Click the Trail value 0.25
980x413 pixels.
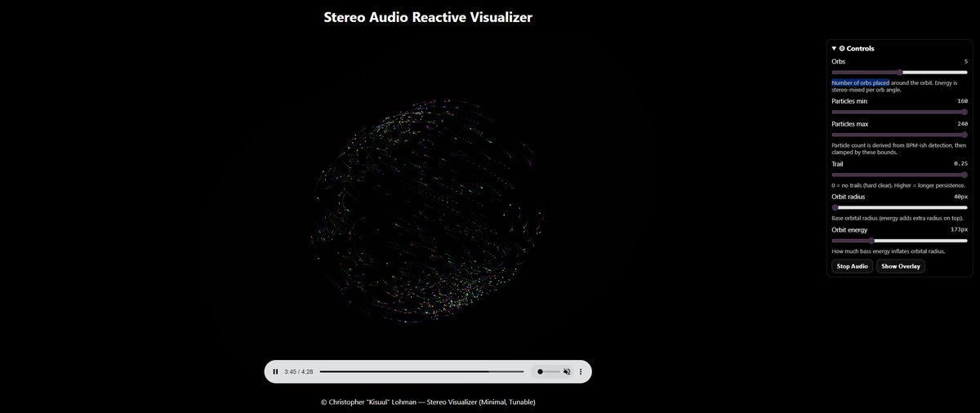coord(960,164)
